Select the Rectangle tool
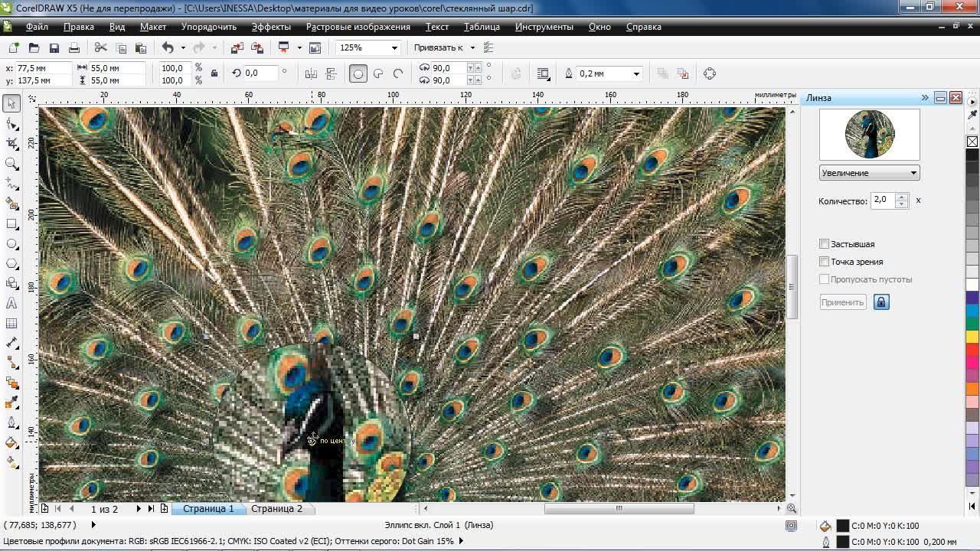This screenshot has width=980, height=551. click(x=11, y=223)
